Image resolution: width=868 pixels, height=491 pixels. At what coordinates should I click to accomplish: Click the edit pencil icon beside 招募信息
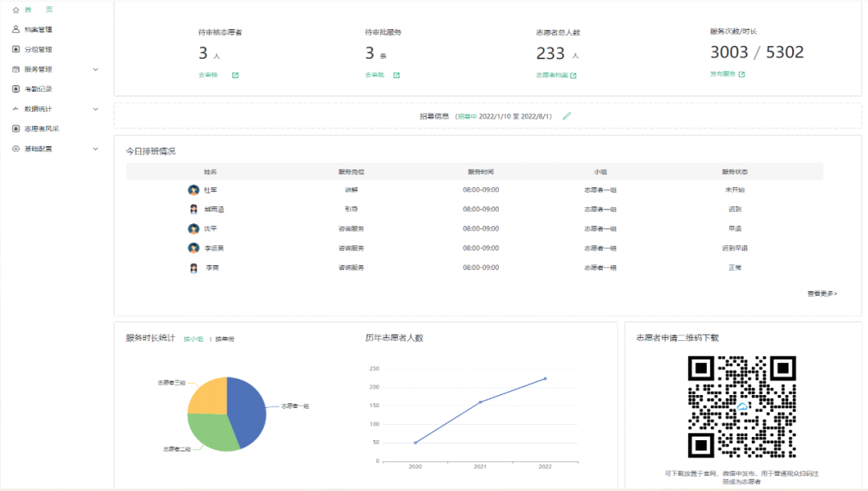click(x=567, y=116)
